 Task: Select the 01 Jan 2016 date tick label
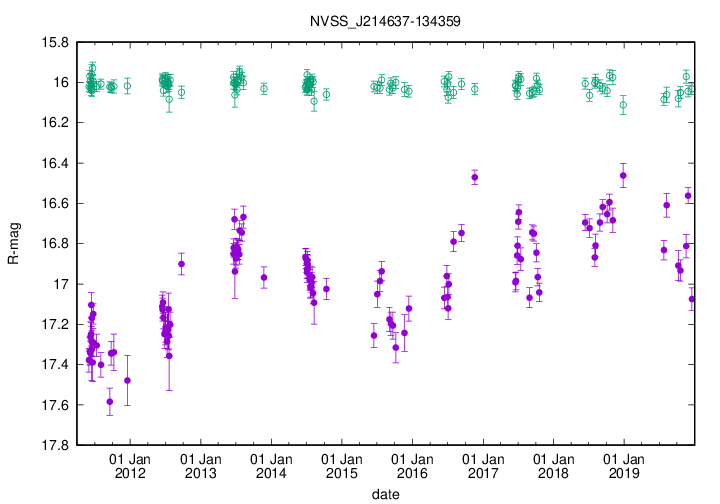[411, 465]
